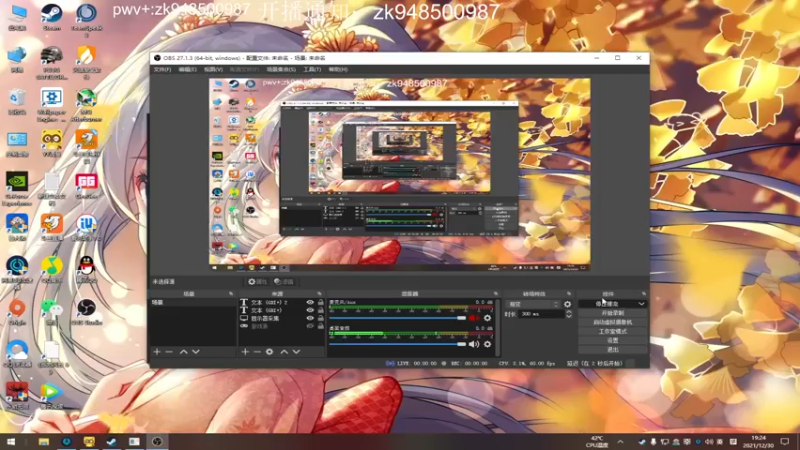Enable 工作室模式 studio mode
The height and width of the screenshot is (450, 800).
(612, 332)
